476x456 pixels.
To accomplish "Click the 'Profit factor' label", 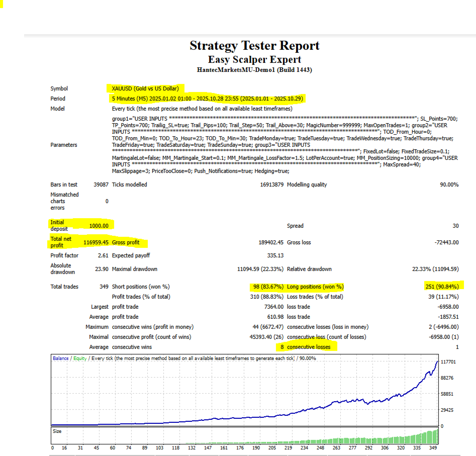I will coord(64,255).
